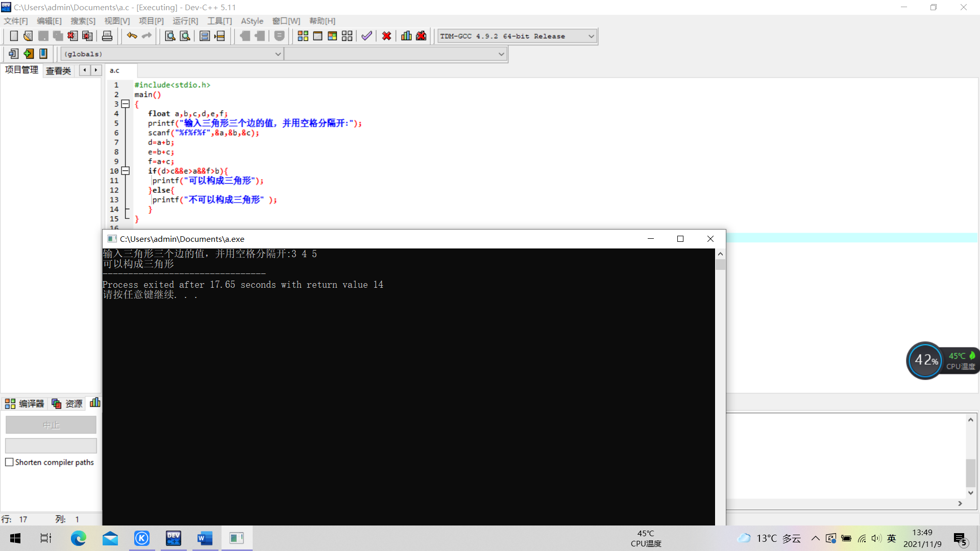Open the 运行[R] menu
980x551 pixels.
185,21
